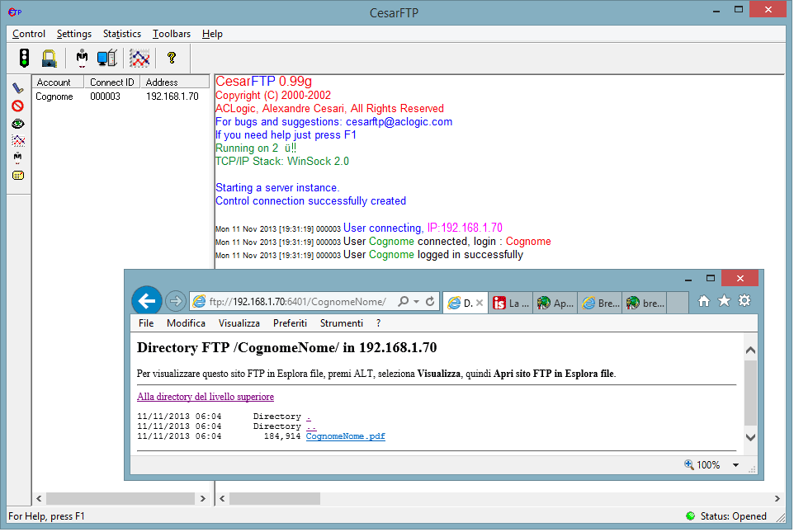Maximize the Internet Explorer window

711,279
